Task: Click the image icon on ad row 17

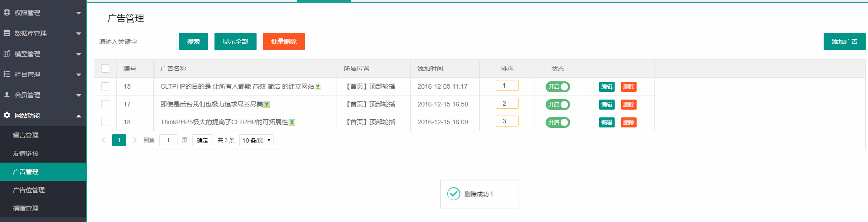Action: click(x=267, y=105)
